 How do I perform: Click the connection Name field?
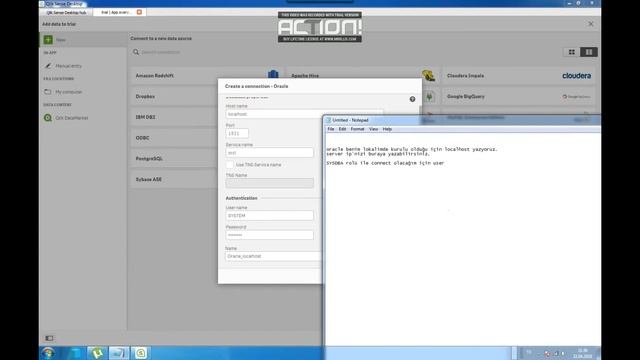coord(273,256)
